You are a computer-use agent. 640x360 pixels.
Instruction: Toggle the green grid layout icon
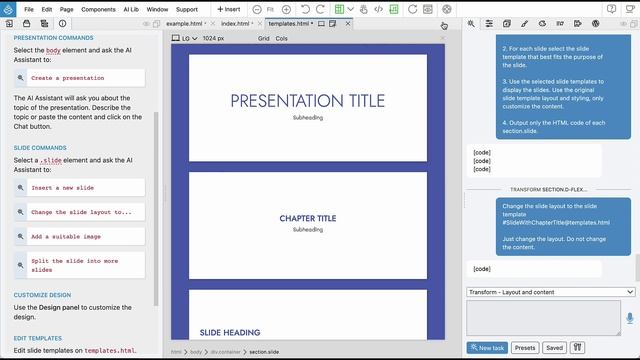click(339, 9)
